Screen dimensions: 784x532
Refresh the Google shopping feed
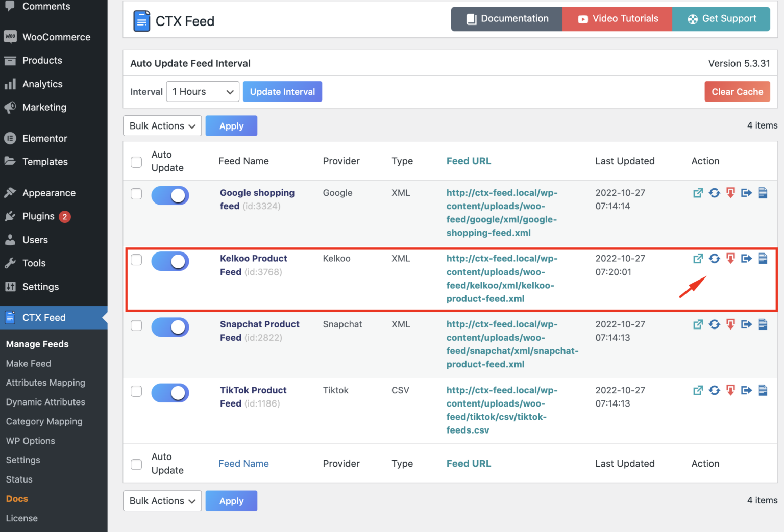(714, 193)
